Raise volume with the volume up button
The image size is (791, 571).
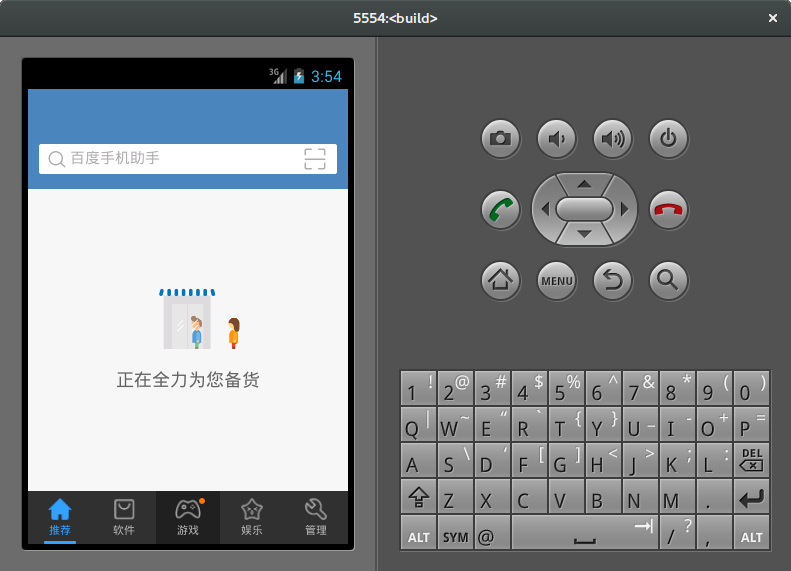point(612,139)
